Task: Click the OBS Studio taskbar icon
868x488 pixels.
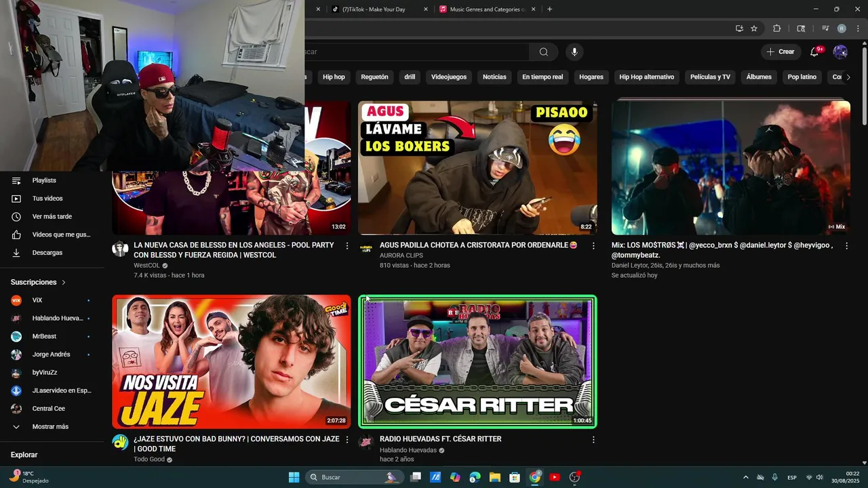Action: tap(575, 477)
